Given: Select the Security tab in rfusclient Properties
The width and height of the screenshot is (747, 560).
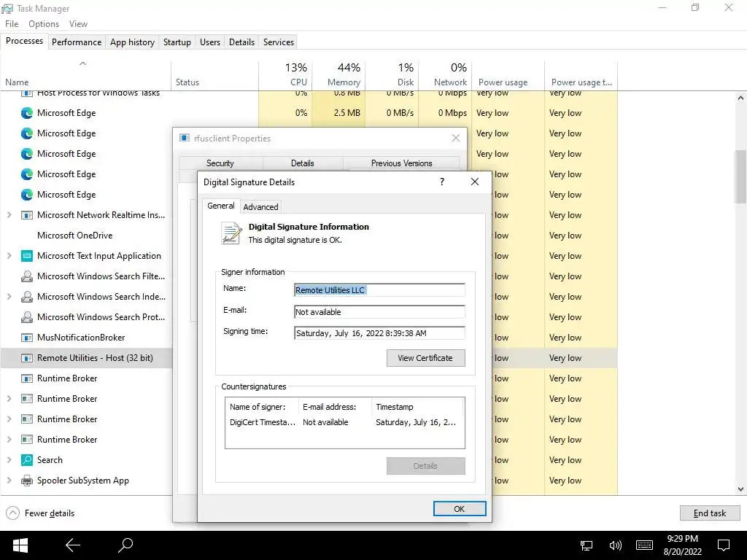Looking at the screenshot, I should pyautogui.click(x=220, y=163).
